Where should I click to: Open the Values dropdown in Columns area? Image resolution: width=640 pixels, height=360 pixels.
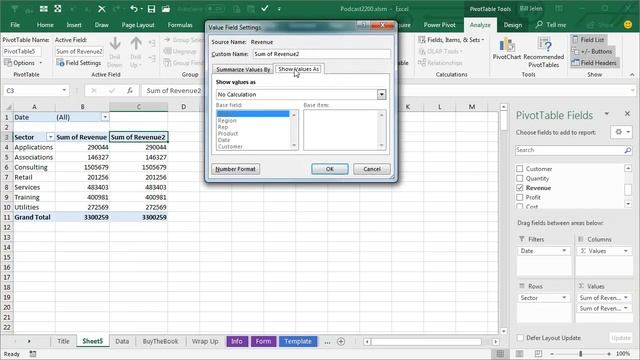[x=626, y=251]
